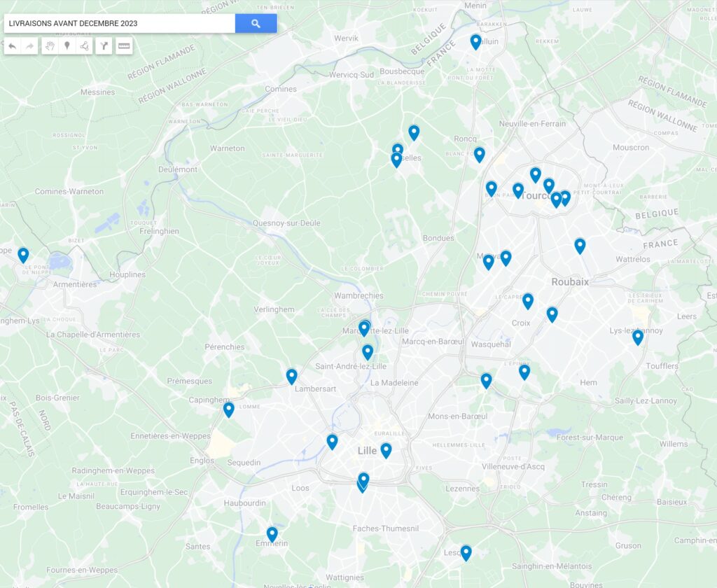
Task: Click the marker above Saint-André-lez-Lille
Action: coord(368,351)
